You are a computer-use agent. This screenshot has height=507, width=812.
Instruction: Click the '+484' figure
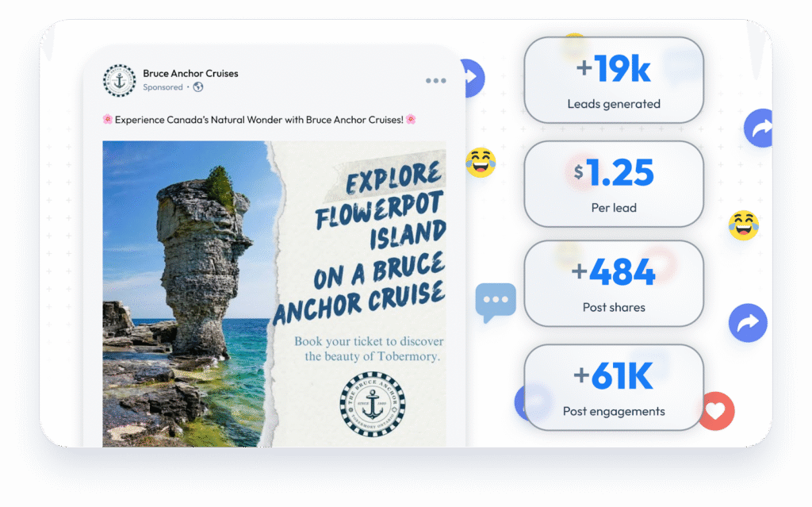(x=613, y=271)
